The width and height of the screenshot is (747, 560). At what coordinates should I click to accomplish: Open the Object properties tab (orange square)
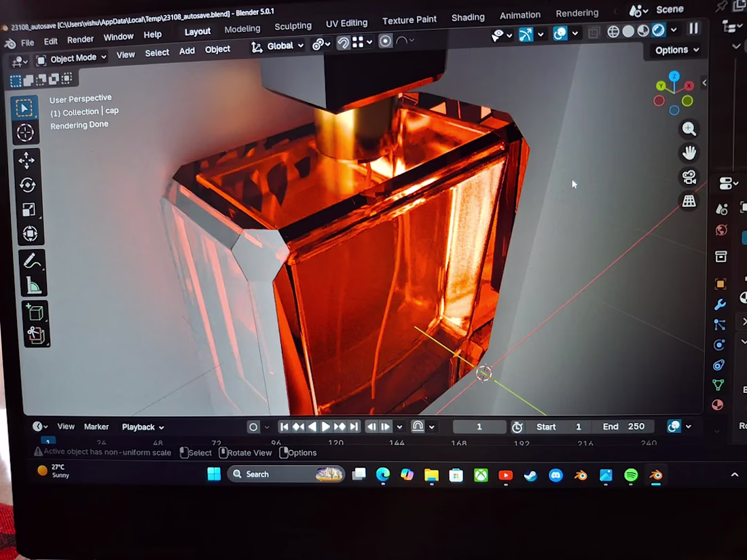(721, 284)
